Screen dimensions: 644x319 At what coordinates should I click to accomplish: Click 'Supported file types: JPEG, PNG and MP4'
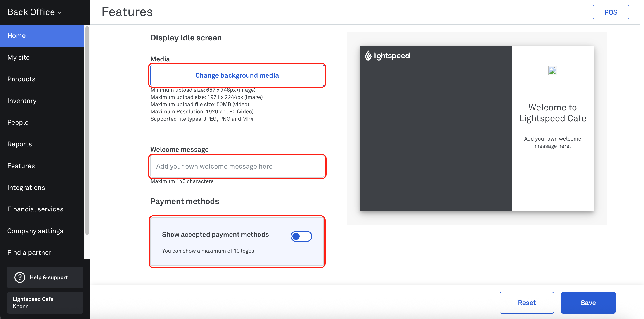(x=202, y=119)
